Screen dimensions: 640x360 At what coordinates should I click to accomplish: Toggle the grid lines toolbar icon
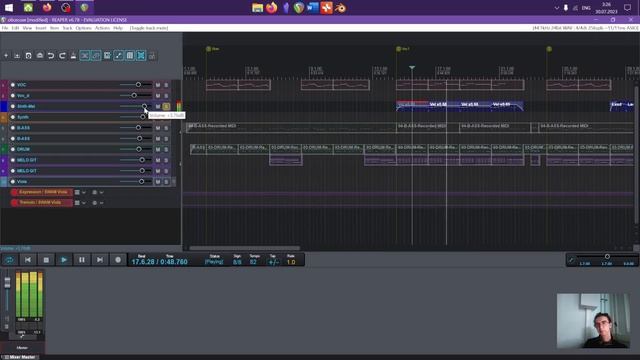pos(130,56)
